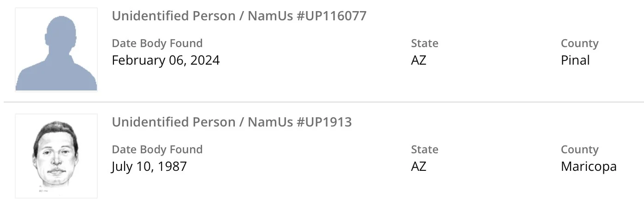Click the date February 06, 2024

point(166,60)
